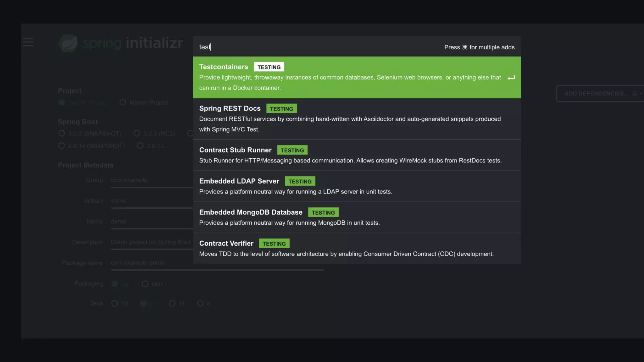Click the TESTING badge beside Testcontainers
Screen dimensions: 644x362
[x=269, y=67]
